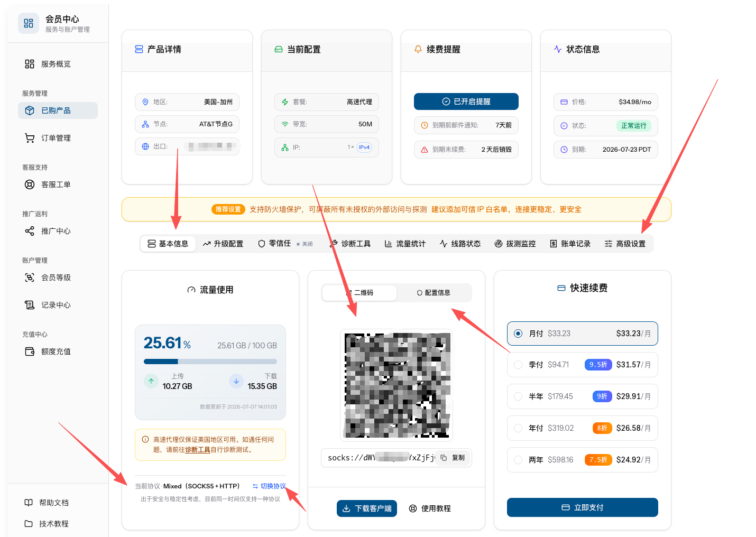Image resolution: width=756 pixels, height=537 pixels.
Task: Click the 订单管理 shopping cart icon
Action: 30,138
